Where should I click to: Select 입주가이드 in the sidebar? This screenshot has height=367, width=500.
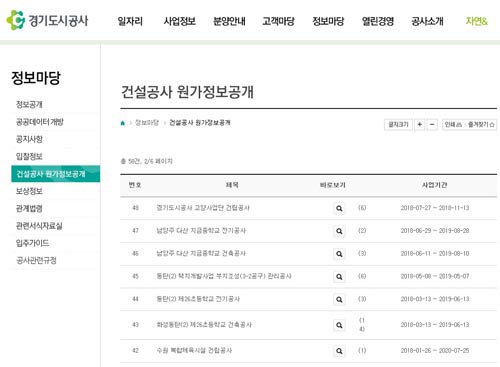(x=32, y=243)
